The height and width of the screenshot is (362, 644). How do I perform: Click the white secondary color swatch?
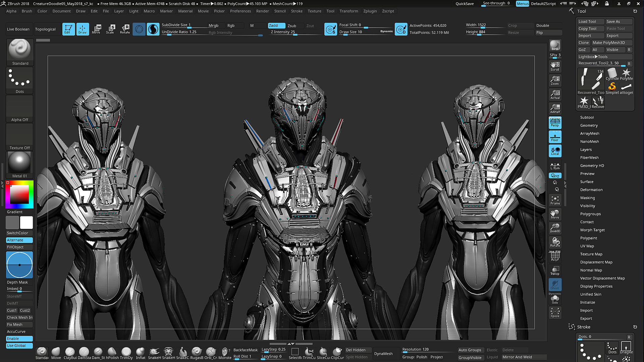click(x=26, y=223)
